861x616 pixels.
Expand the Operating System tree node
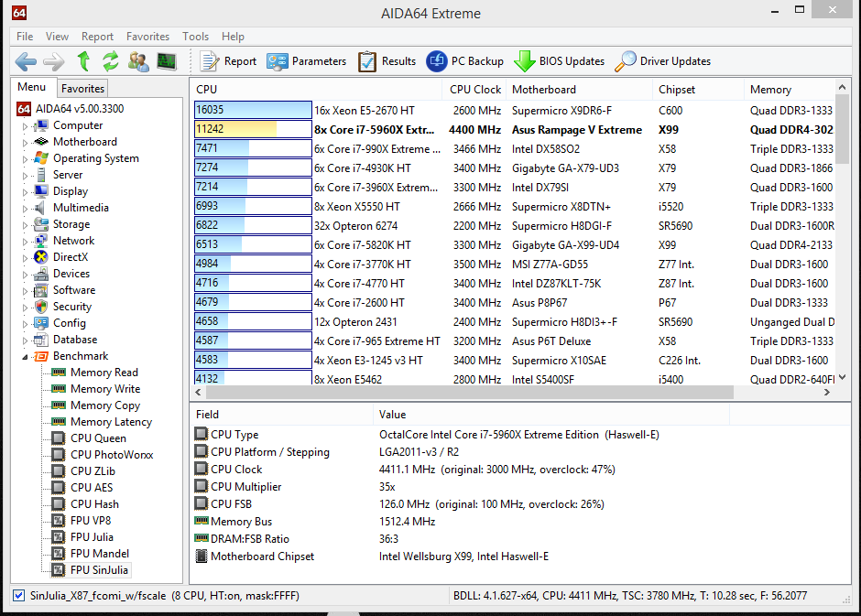point(25,159)
